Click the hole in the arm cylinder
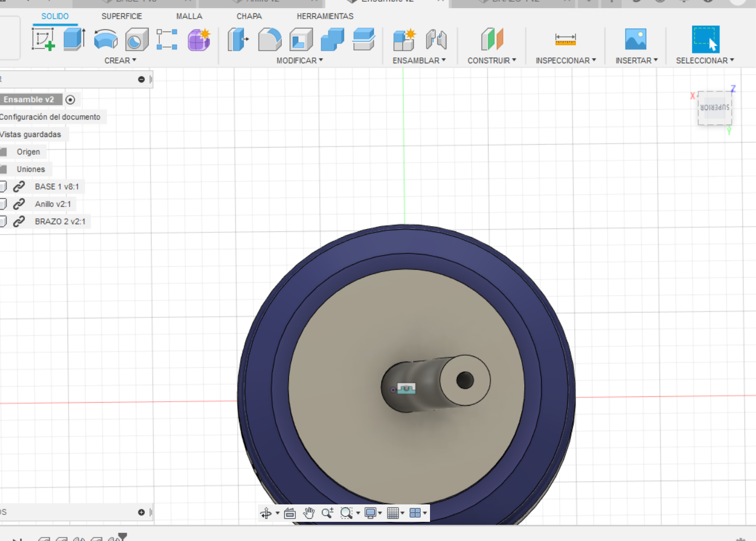The width and height of the screenshot is (756, 541). pyautogui.click(x=465, y=380)
